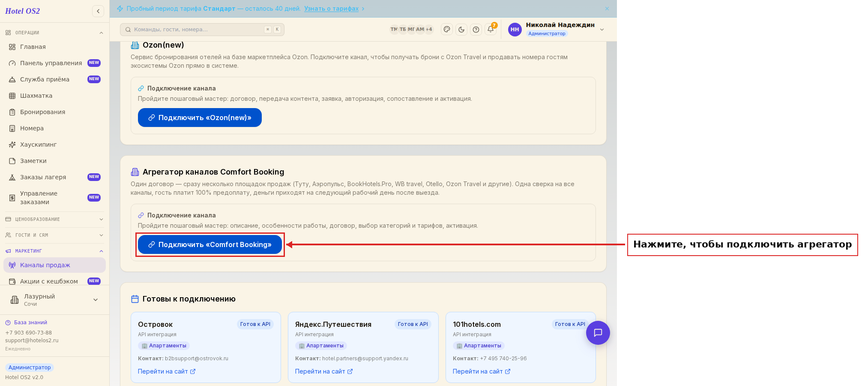Click the Hotel OS2 logo
Viewport: 868px width, 386px height.
pos(23,11)
